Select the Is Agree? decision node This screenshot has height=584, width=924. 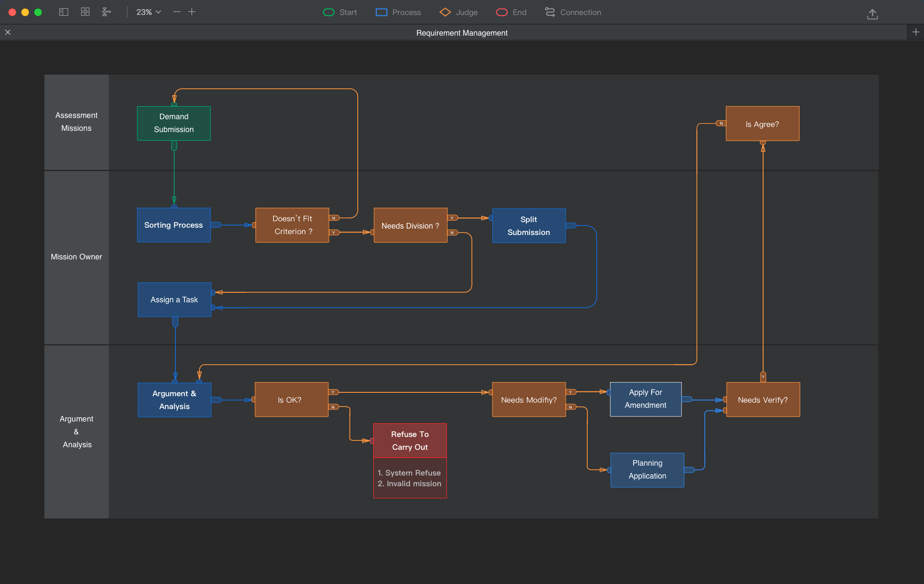point(762,124)
